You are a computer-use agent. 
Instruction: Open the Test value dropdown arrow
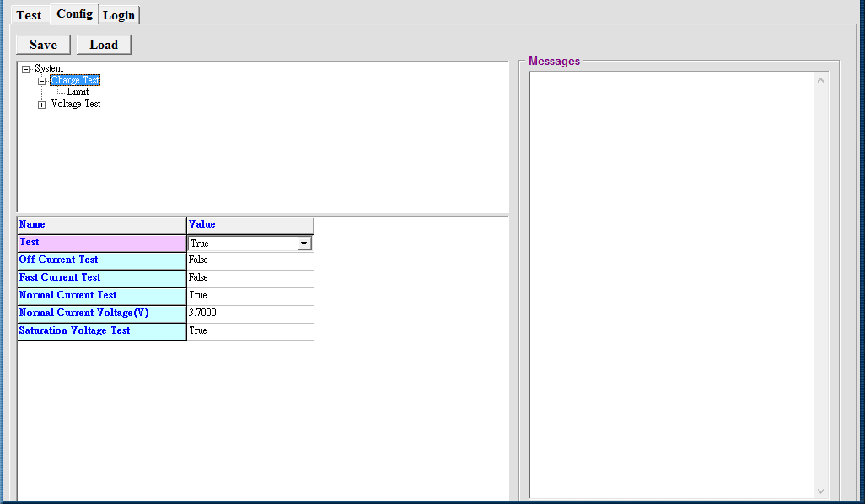point(304,244)
